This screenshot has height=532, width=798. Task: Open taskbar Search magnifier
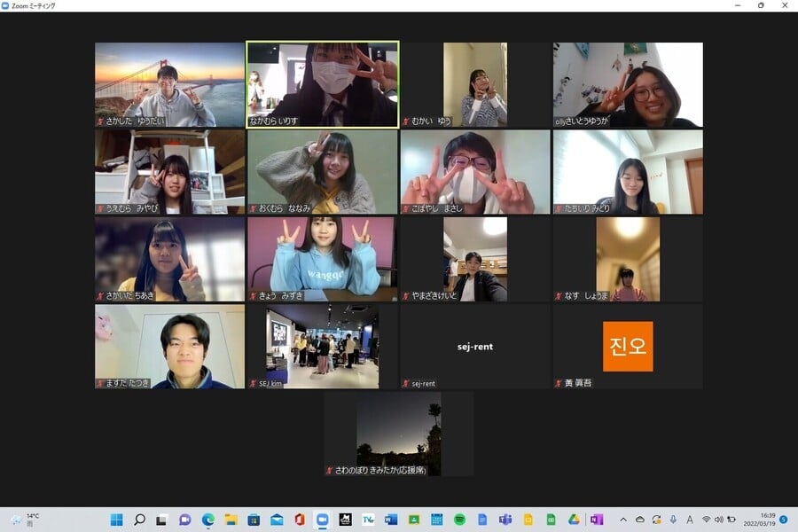click(x=139, y=520)
